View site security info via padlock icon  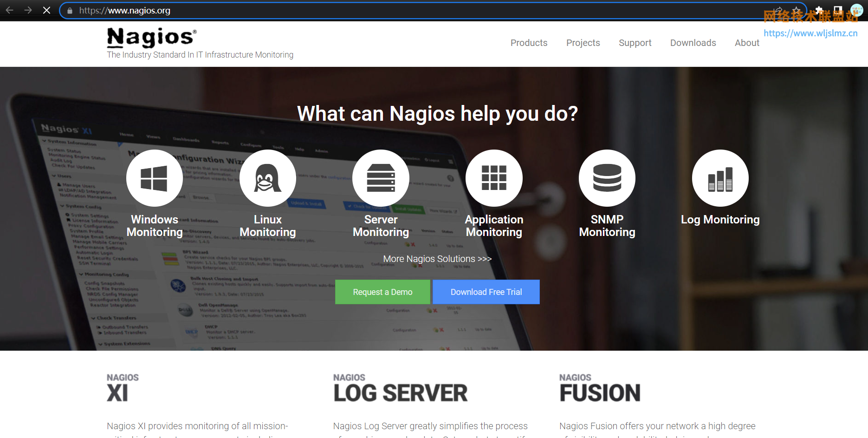point(70,11)
